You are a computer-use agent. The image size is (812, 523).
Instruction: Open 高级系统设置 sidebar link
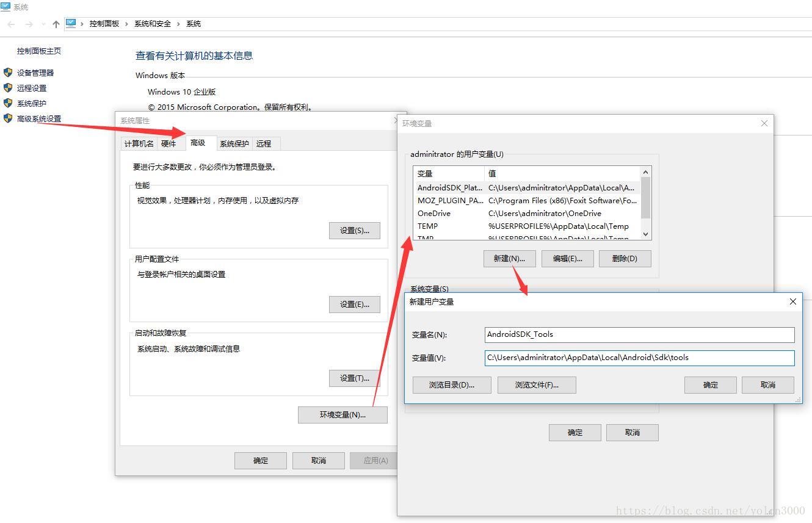[x=39, y=119]
